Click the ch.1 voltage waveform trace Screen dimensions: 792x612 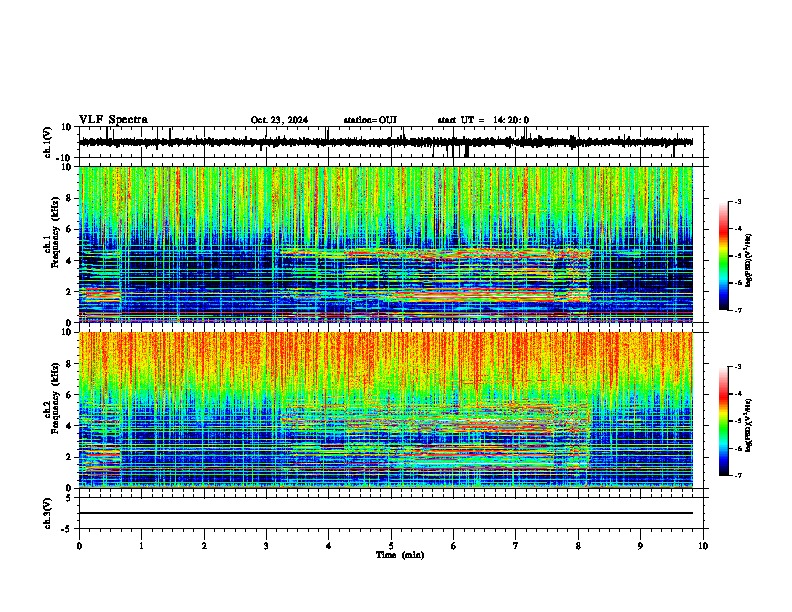(x=386, y=142)
